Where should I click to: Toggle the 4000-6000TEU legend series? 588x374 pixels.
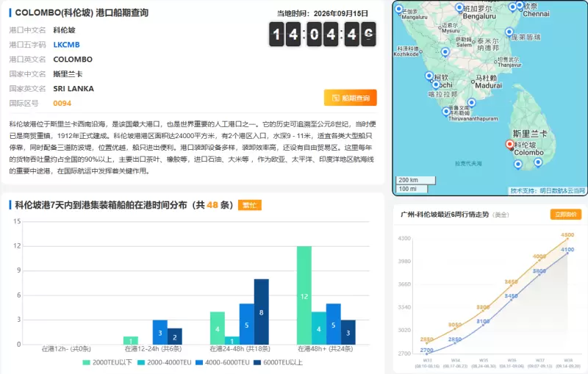click(223, 362)
